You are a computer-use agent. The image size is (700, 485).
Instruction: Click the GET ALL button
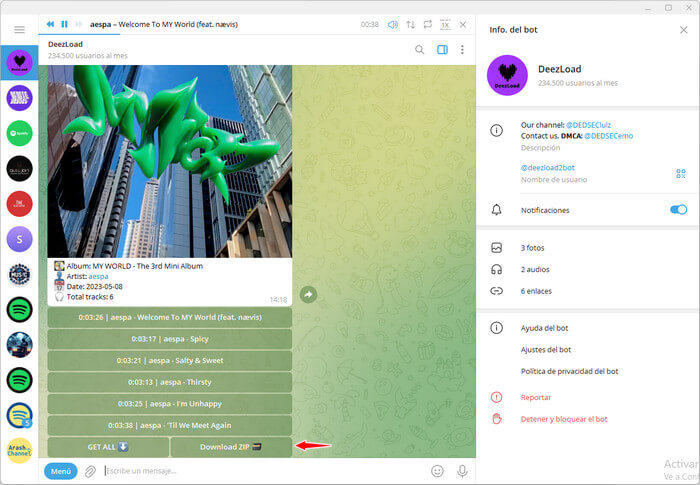coord(108,447)
